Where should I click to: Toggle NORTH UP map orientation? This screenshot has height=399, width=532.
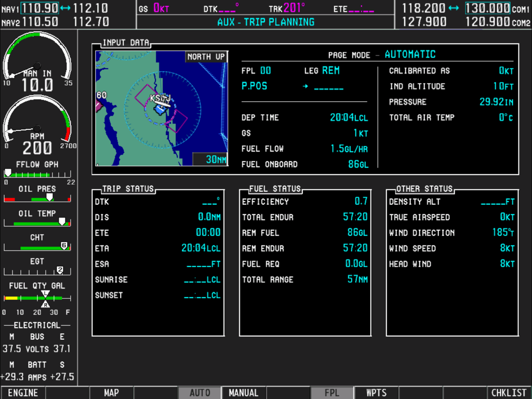[x=206, y=56]
